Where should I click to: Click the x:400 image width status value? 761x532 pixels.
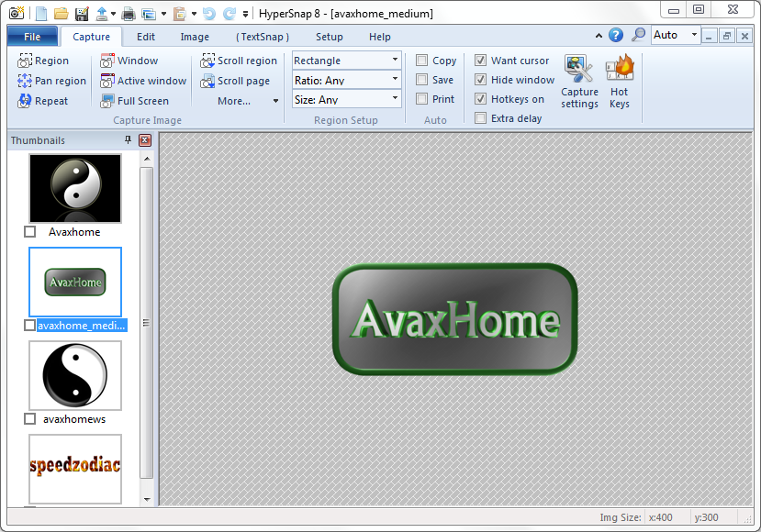point(661,517)
